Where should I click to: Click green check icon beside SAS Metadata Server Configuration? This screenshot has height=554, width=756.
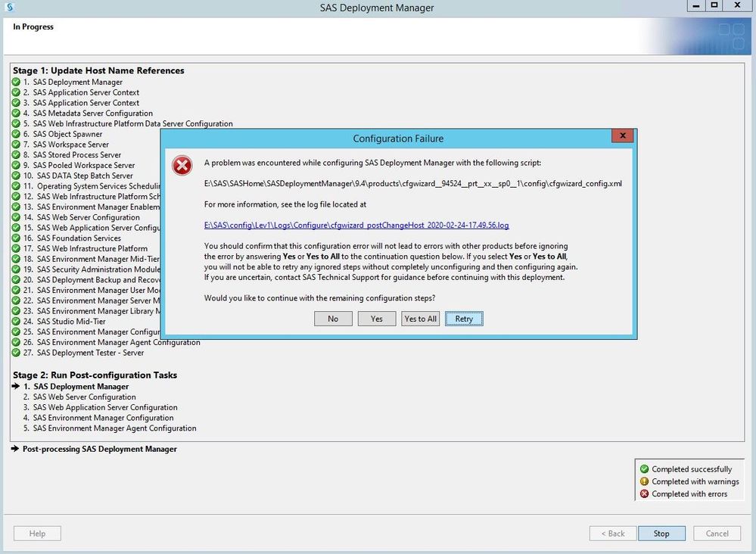click(16, 114)
